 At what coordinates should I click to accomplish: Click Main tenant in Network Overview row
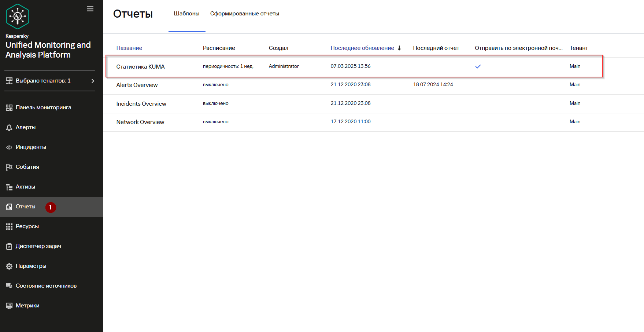pos(575,122)
